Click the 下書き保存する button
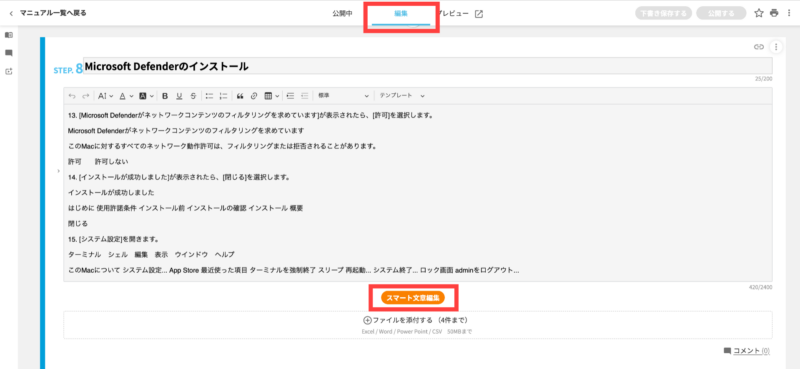This screenshot has width=800, height=369. point(663,13)
